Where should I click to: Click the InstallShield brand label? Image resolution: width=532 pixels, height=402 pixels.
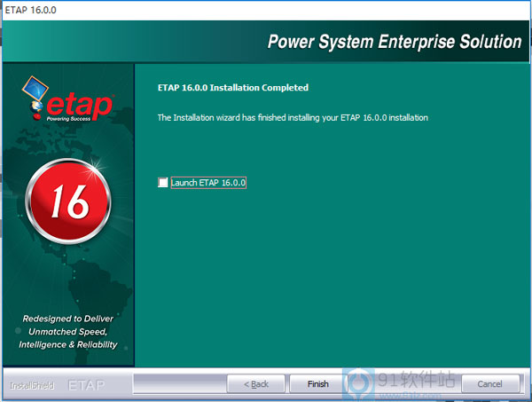[x=30, y=385]
